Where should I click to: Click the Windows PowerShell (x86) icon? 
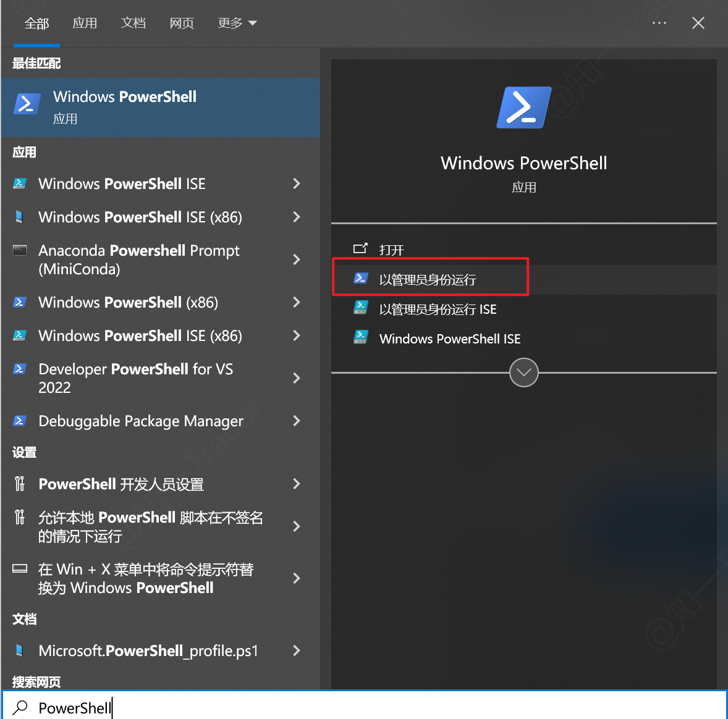pos(20,302)
